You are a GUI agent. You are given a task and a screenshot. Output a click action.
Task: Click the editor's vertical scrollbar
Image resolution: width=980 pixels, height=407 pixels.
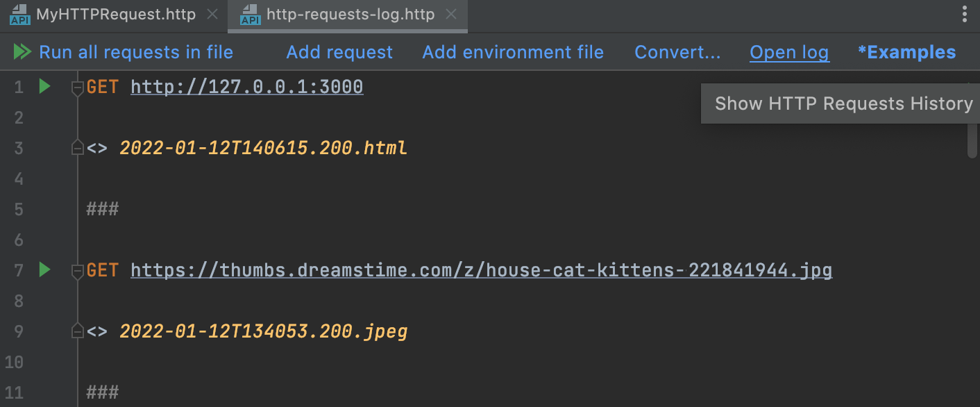click(x=973, y=132)
